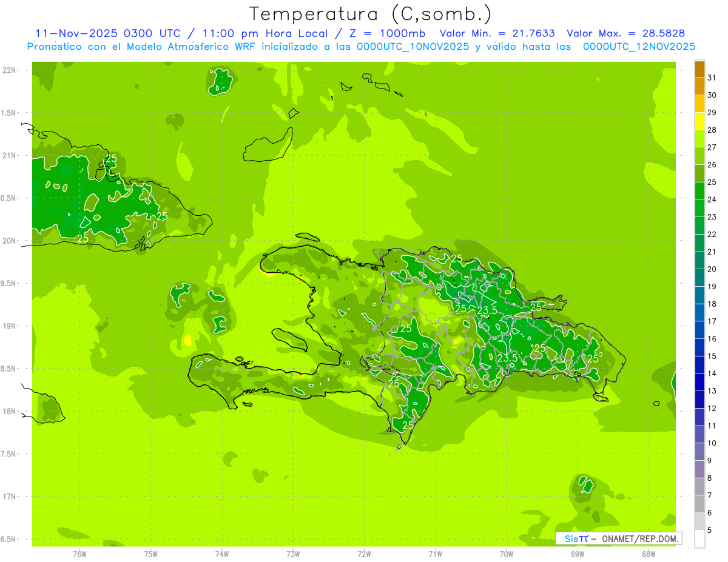728x562 pixels.
Task: Click the latitude label "7.5N"
Action: point(9,454)
